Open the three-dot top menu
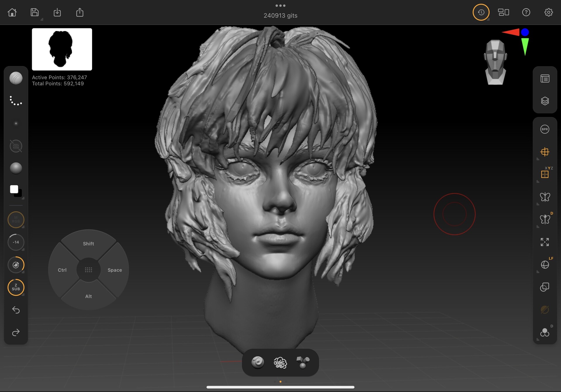561x392 pixels. click(x=280, y=6)
